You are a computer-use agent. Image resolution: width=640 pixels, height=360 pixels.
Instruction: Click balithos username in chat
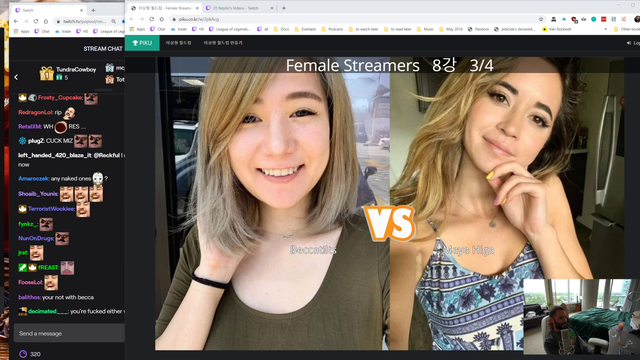tap(29, 297)
